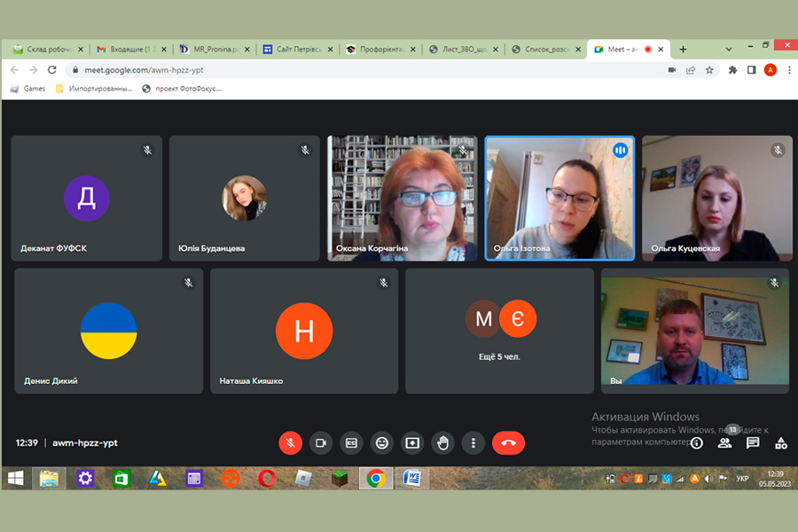The height and width of the screenshot is (532, 798).
Task: Open chat with everyone icon
Action: [753, 443]
